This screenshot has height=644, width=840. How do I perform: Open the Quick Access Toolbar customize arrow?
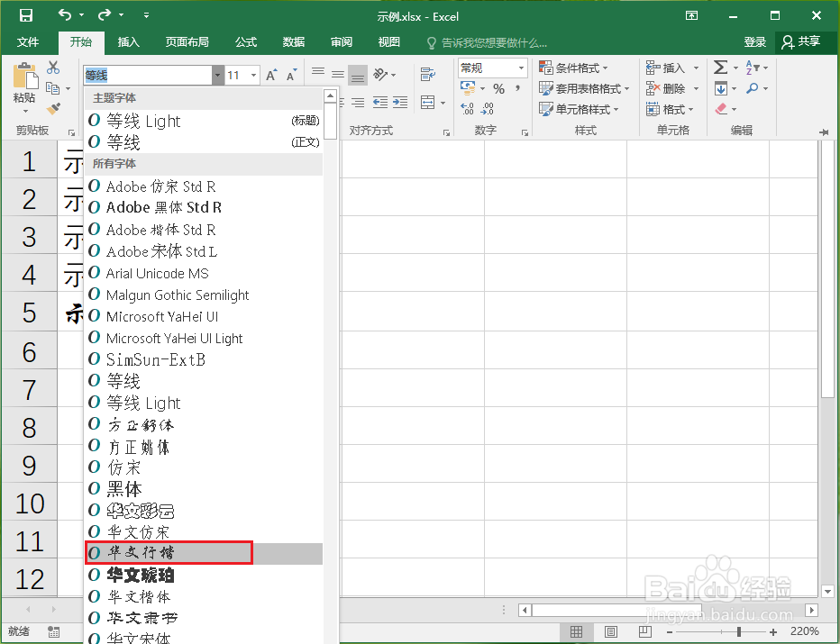coord(146,16)
